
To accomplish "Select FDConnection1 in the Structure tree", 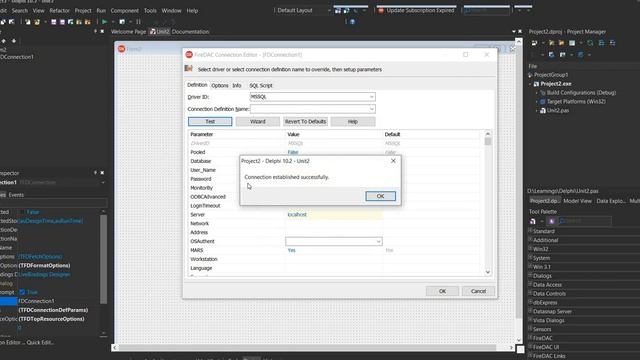I will click(x=17, y=57).
